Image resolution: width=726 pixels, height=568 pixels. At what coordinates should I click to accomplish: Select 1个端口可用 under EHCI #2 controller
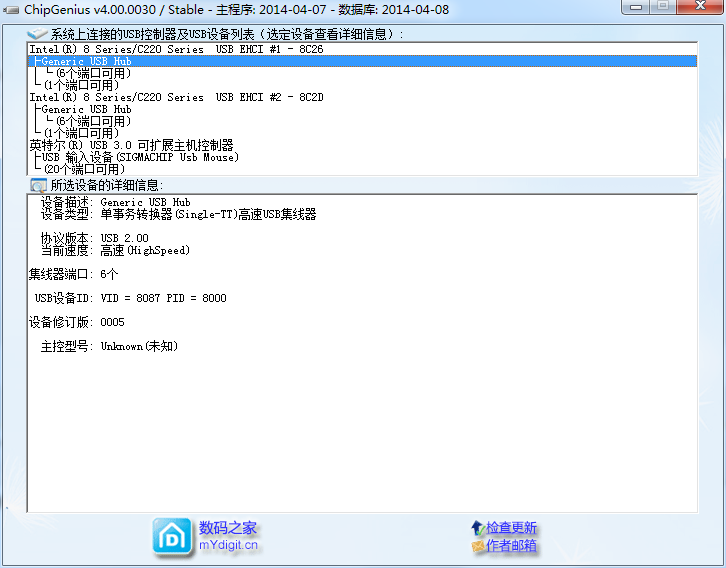[81, 133]
